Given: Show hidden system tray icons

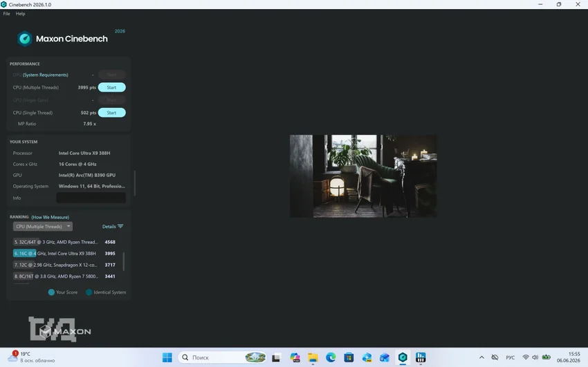Looking at the screenshot, I should pyautogui.click(x=481, y=357).
